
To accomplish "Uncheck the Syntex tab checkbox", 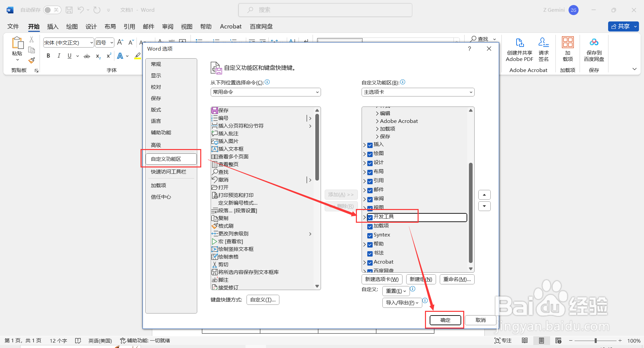I will click(370, 235).
